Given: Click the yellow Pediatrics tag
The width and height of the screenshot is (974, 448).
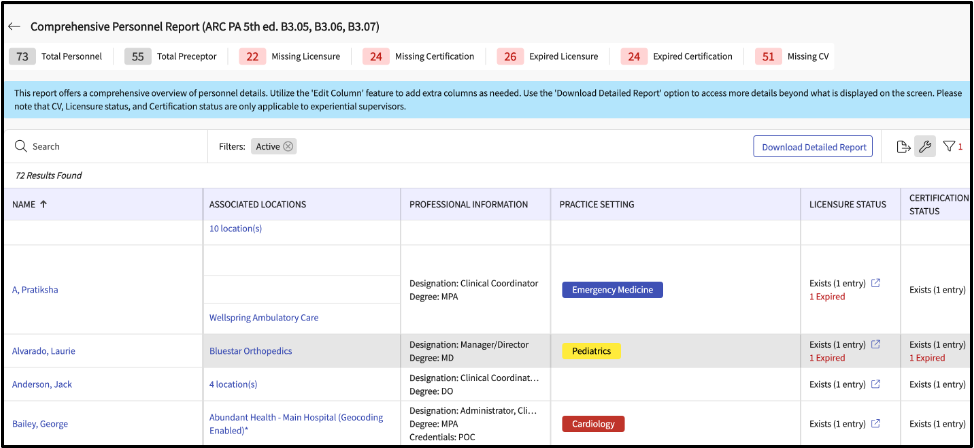Looking at the screenshot, I should pyautogui.click(x=591, y=351).
